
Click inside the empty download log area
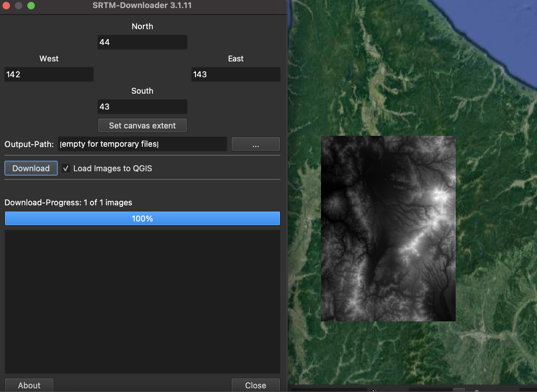tap(142, 301)
